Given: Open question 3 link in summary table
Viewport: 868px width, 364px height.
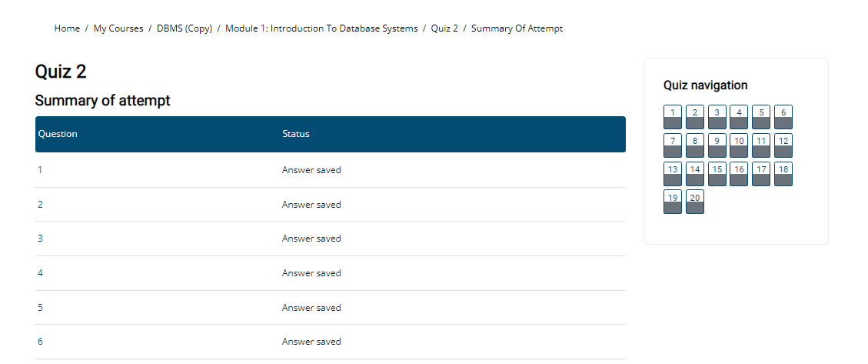Looking at the screenshot, I should click(x=40, y=239).
